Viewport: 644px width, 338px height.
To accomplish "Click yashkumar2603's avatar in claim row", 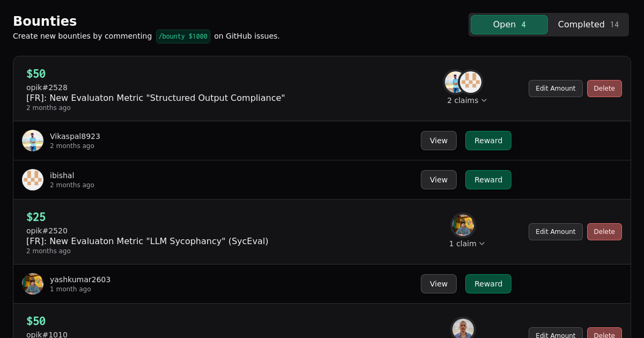I will pyautogui.click(x=33, y=284).
